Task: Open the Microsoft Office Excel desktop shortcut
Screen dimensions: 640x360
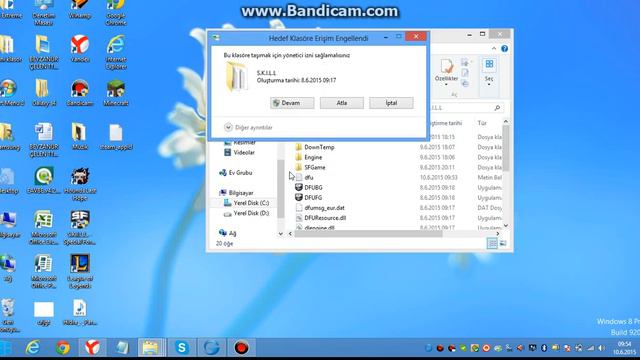Action: (x=44, y=227)
